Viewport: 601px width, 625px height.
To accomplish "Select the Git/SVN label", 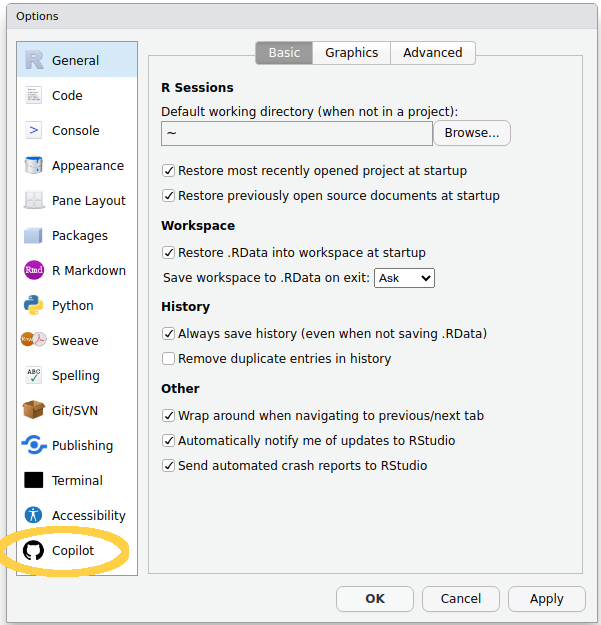I will click(75, 411).
